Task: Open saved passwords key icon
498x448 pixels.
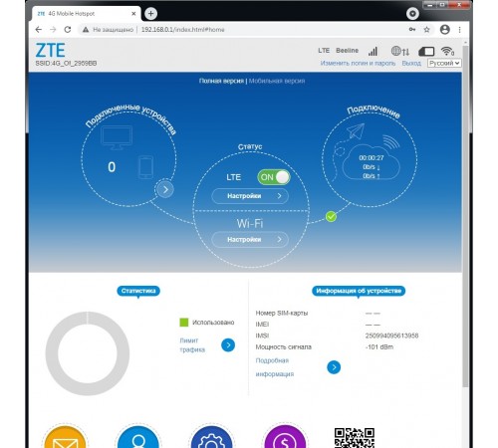Action: pyautogui.click(x=412, y=30)
